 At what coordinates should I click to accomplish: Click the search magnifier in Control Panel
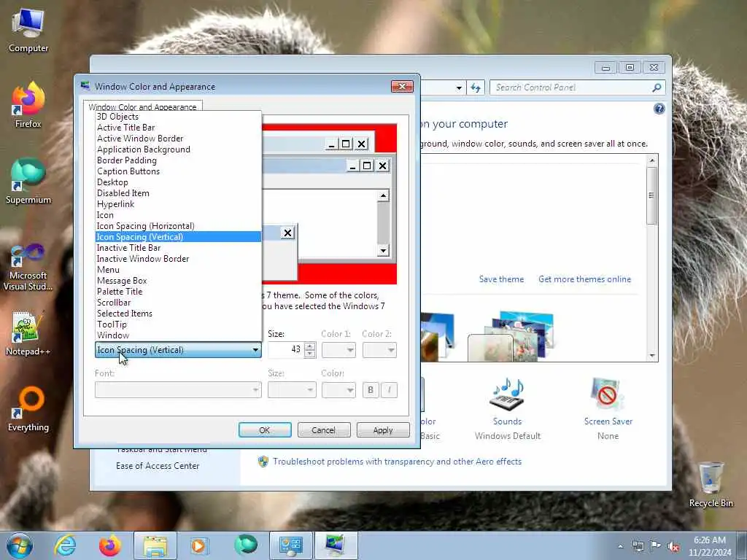(x=657, y=87)
